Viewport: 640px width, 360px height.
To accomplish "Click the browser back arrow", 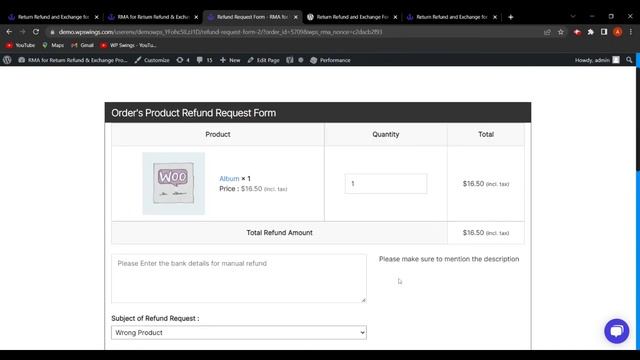I will pos(9,32).
